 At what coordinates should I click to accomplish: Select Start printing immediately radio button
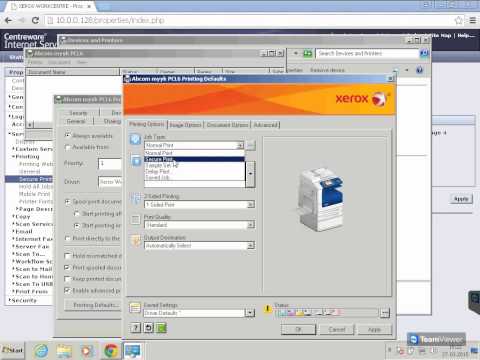click(77, 226)
